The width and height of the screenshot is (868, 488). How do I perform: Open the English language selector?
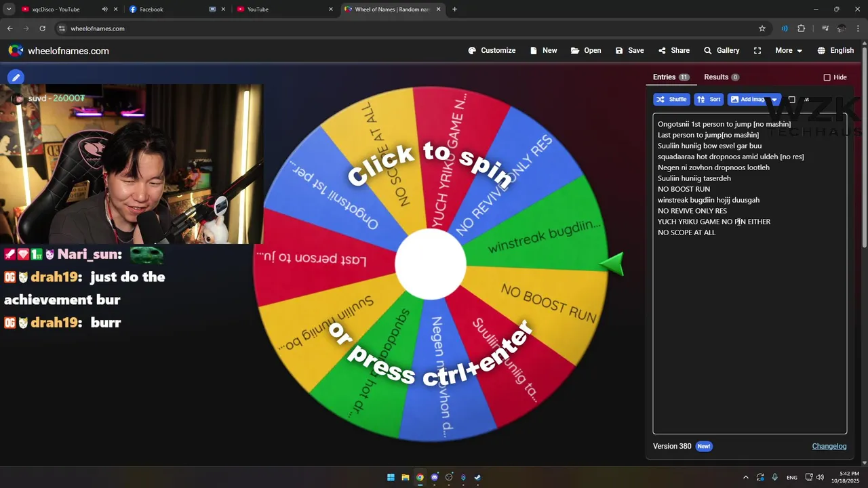tap(835, 51)
